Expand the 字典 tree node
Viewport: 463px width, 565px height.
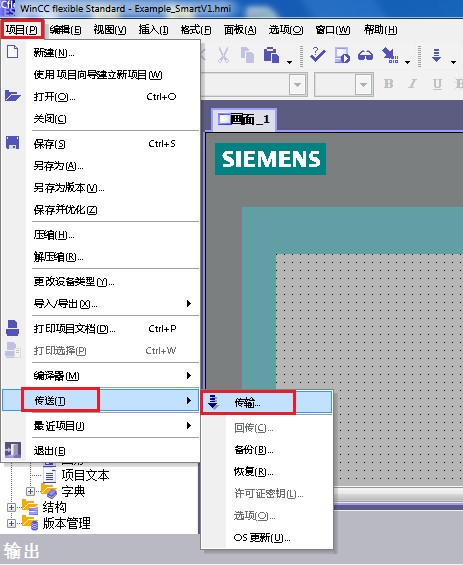pos(30,491)
